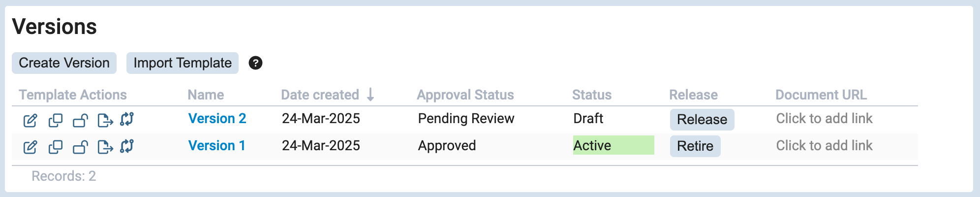Open the help question mark icon
Screen dimensions: 980x197
pyautogui.click(x=255, y=63)
